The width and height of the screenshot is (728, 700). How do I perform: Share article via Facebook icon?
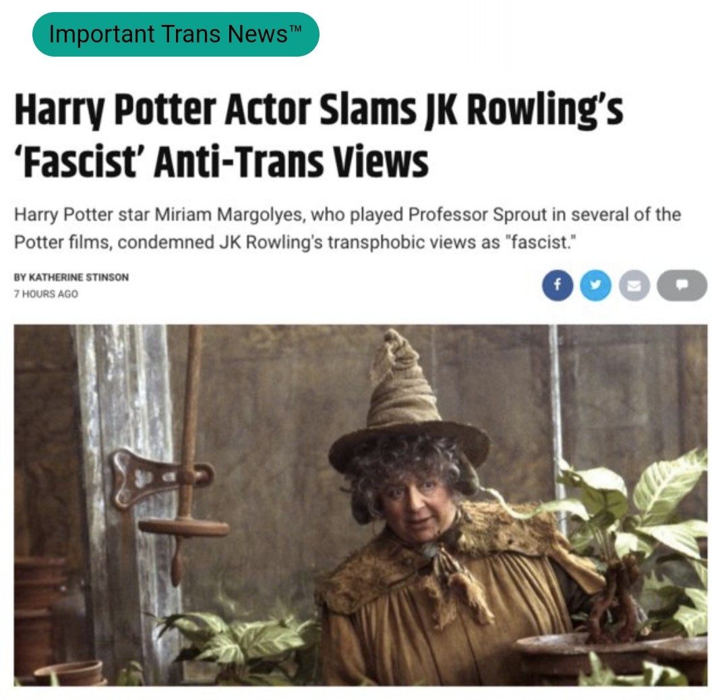click(557, 285)
